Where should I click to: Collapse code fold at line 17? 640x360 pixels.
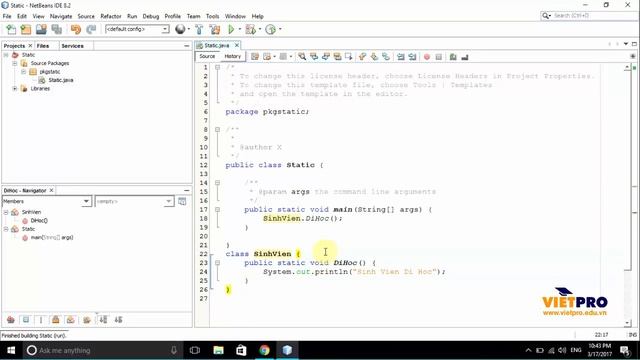click(x=218, y=209)
